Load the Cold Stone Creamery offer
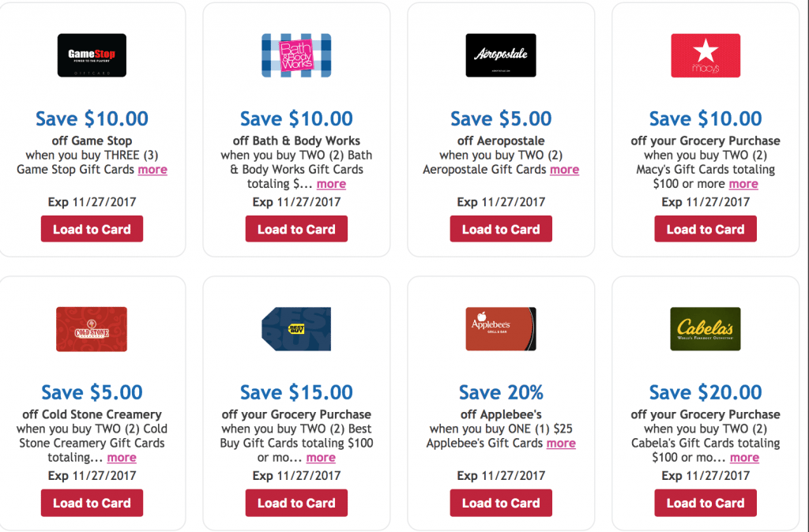 [92, 503]
